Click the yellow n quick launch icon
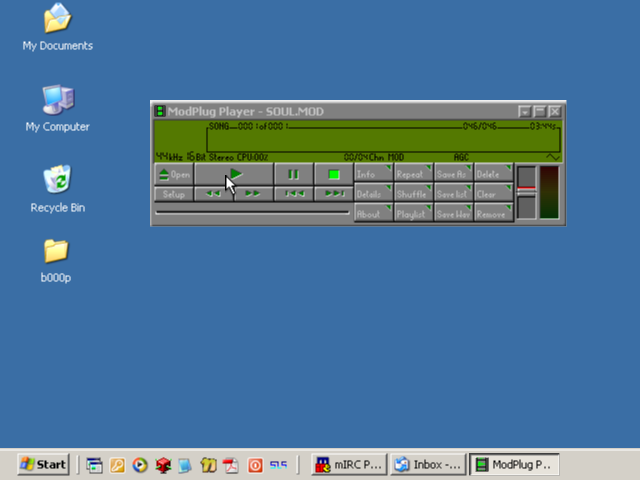Image resolution: width=640 pixels, height=480 pixels. [208, 465]
